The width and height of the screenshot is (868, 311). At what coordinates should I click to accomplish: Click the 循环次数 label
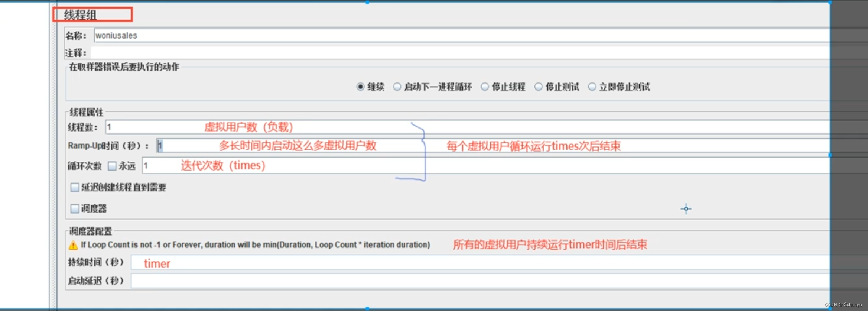coord(85,166)
